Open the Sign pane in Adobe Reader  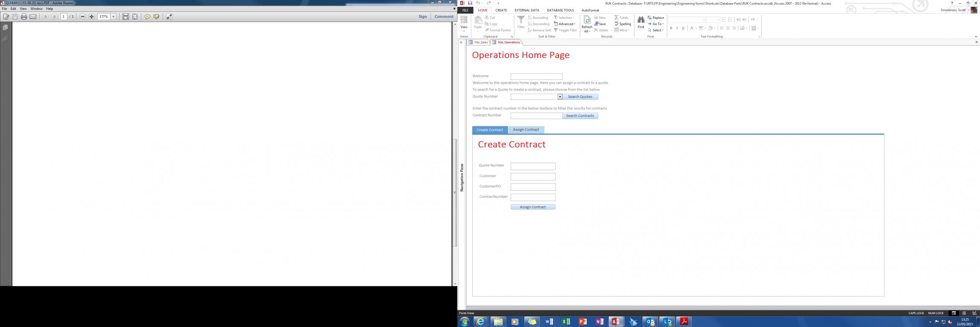point(422,17)
